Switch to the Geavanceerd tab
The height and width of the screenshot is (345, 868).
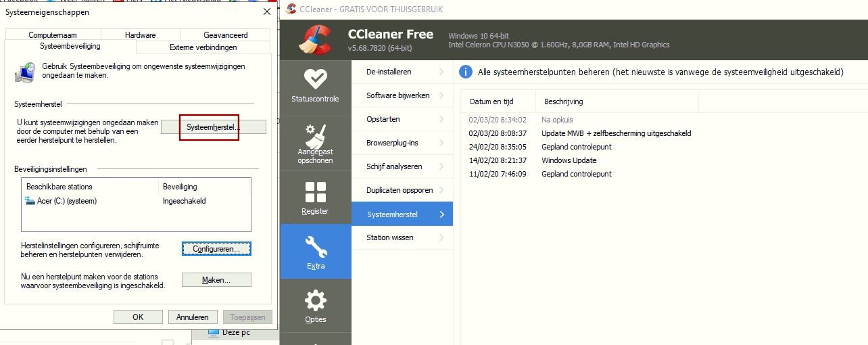(x=225, y=35)
